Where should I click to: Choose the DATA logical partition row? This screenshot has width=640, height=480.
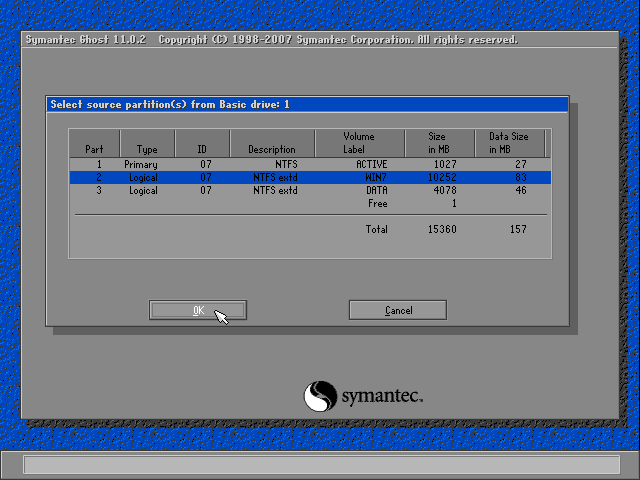308,190
